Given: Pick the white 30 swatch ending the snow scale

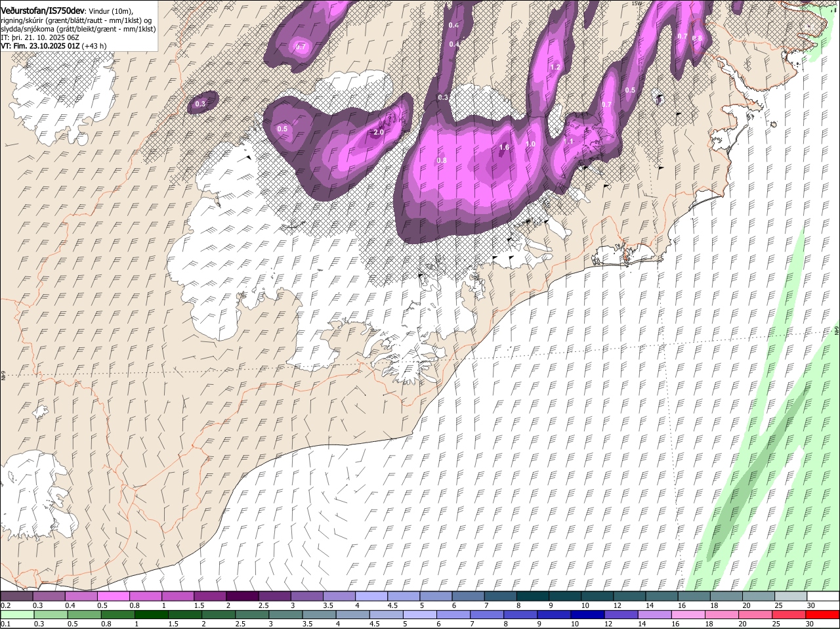Looking at the screenshot, I should 823,596.
